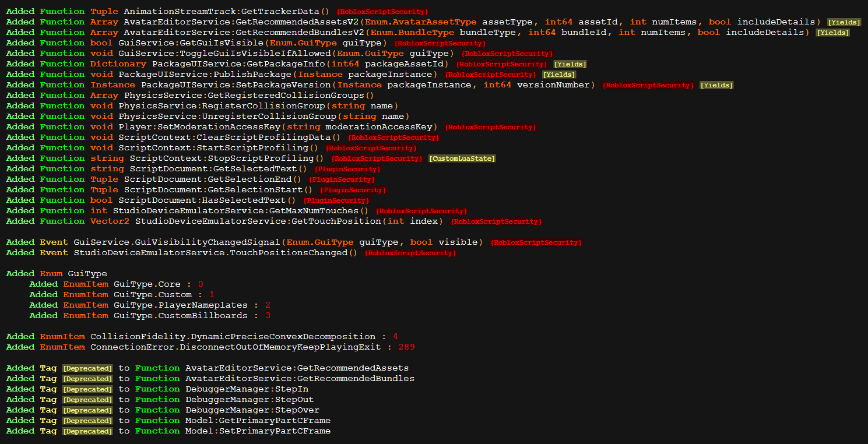This screenshot has height=444, width=868.
Task: Click ScriptContext:StopScriptProfiling text
Action: click(222, 158)
